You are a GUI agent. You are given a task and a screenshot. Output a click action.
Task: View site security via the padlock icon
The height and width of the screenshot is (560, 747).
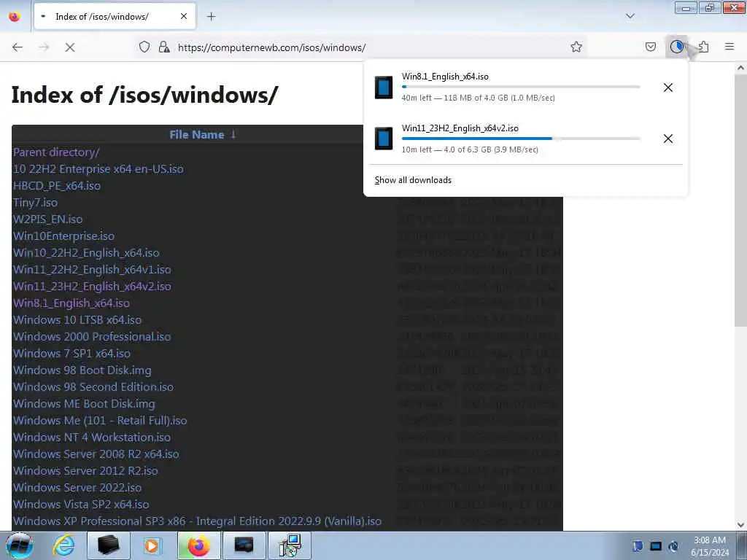[x=164, y=47]
